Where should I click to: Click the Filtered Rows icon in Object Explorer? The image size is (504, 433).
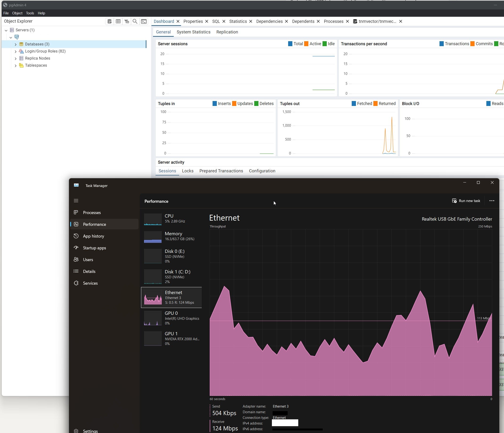tap(127, 21)
